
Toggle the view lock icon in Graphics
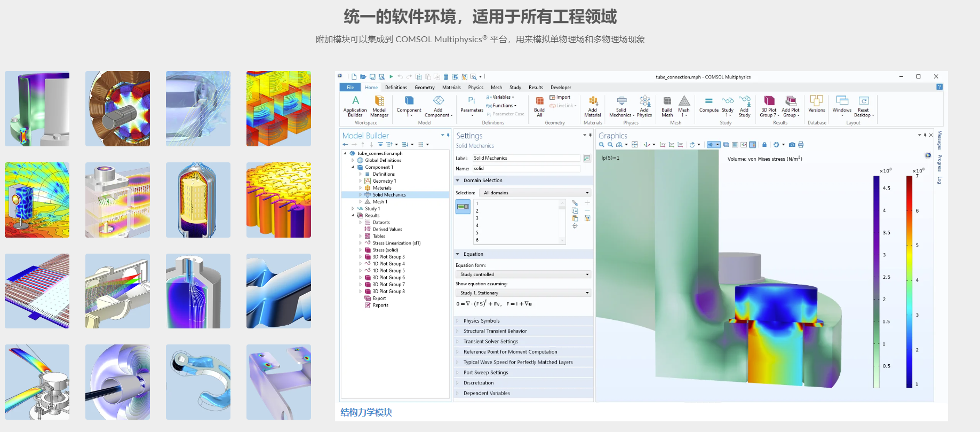pyautogui.click(x=764, y=145)
